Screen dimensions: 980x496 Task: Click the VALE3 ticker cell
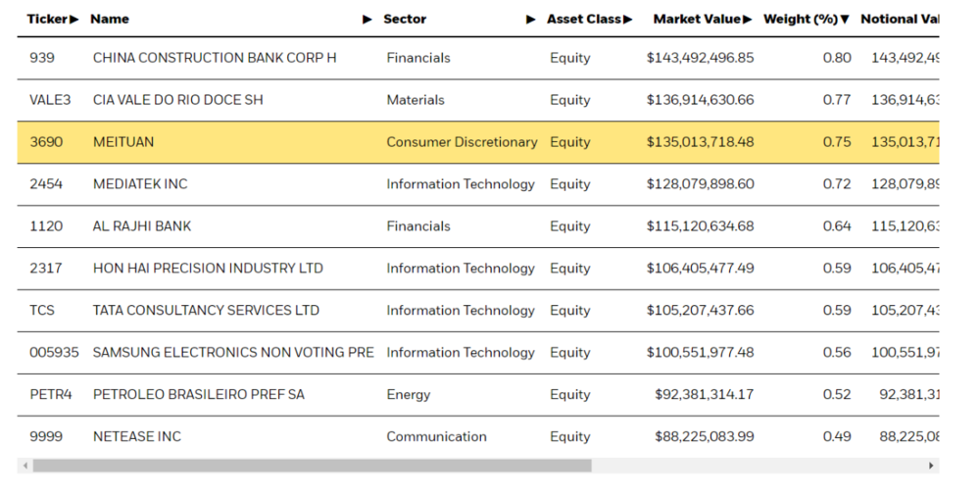point(50,100)
